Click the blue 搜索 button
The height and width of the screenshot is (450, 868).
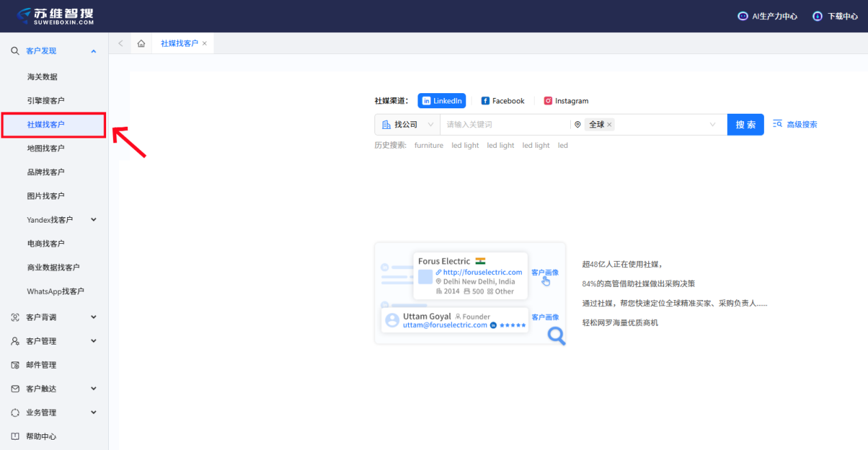coord(745,125)
